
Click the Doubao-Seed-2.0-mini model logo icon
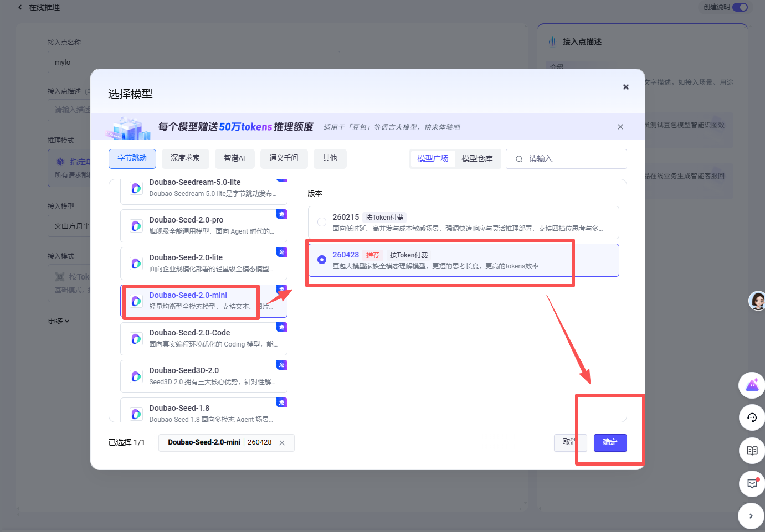(x=136, y=301)
